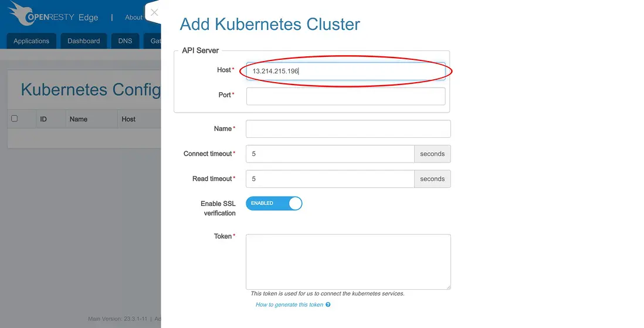This screenshot has height=328, width=644.
Task: Click the question mark help icon
Action: pyautogui.click(x=328, y=305)
